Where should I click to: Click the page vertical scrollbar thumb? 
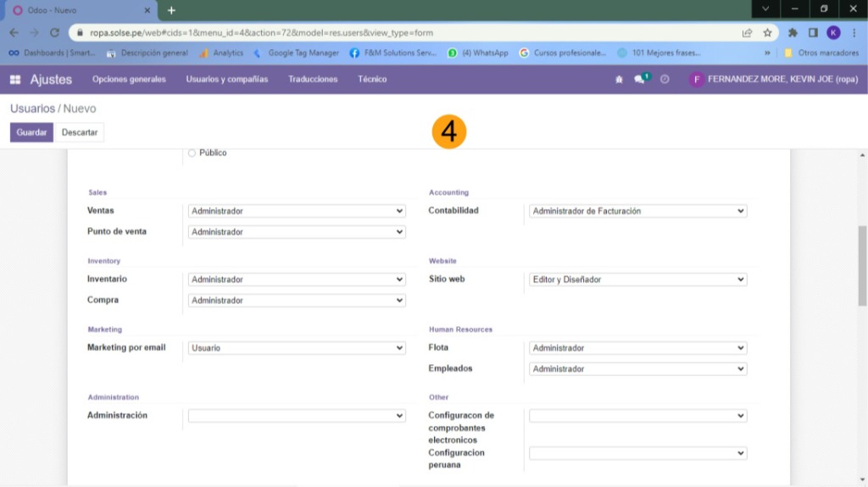[x=862, y=266]
